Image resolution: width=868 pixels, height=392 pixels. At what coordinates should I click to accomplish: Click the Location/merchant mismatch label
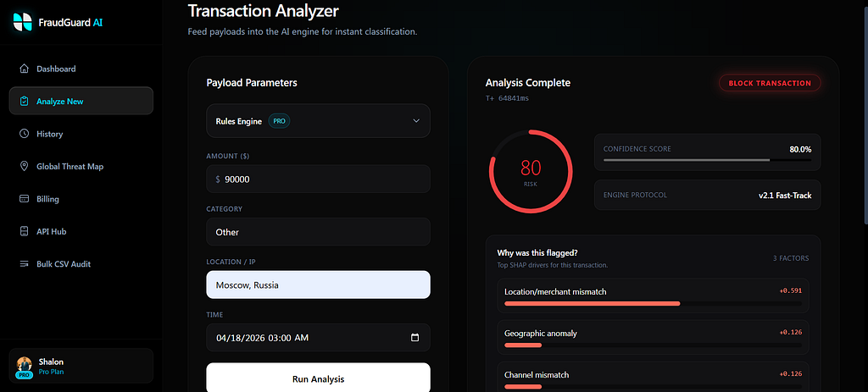pos(555,291)
